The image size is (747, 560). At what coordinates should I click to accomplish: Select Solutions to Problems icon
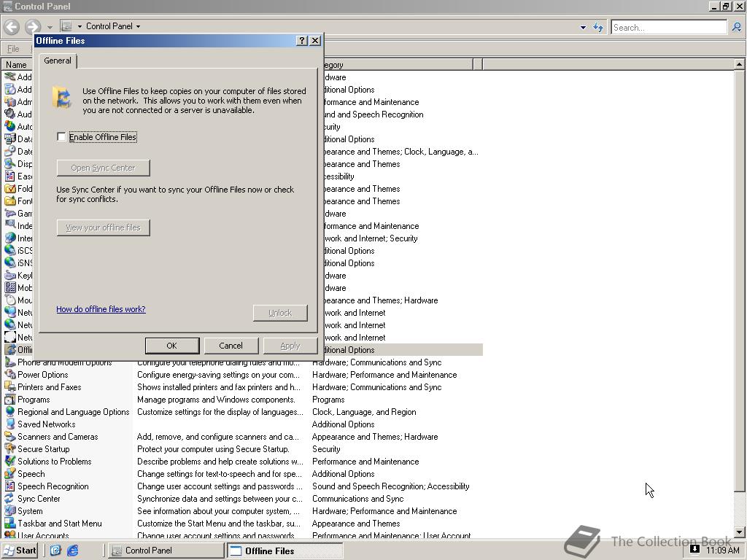[10, 462]
